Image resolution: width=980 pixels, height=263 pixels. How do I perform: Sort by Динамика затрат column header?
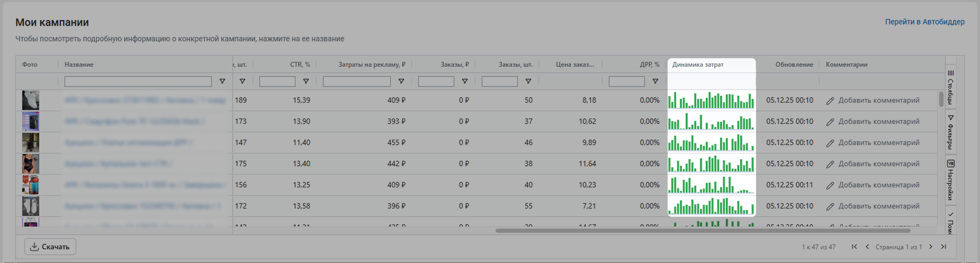pos(698,65)
